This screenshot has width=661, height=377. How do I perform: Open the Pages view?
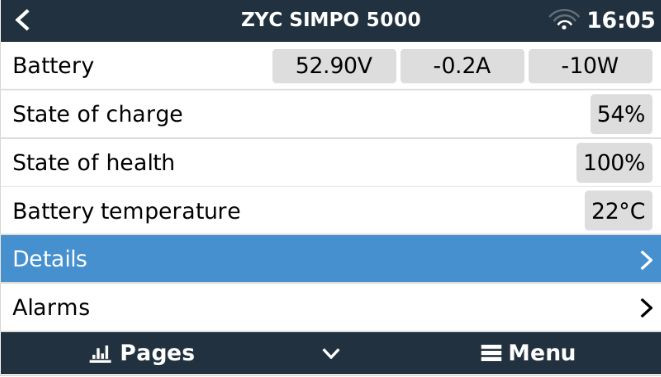click(142, 353)
